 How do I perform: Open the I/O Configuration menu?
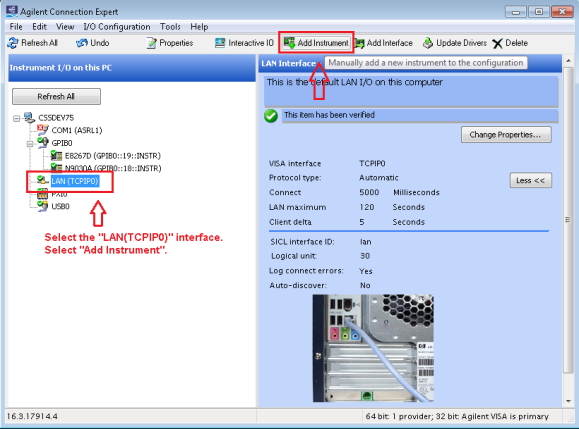(117, 27)
